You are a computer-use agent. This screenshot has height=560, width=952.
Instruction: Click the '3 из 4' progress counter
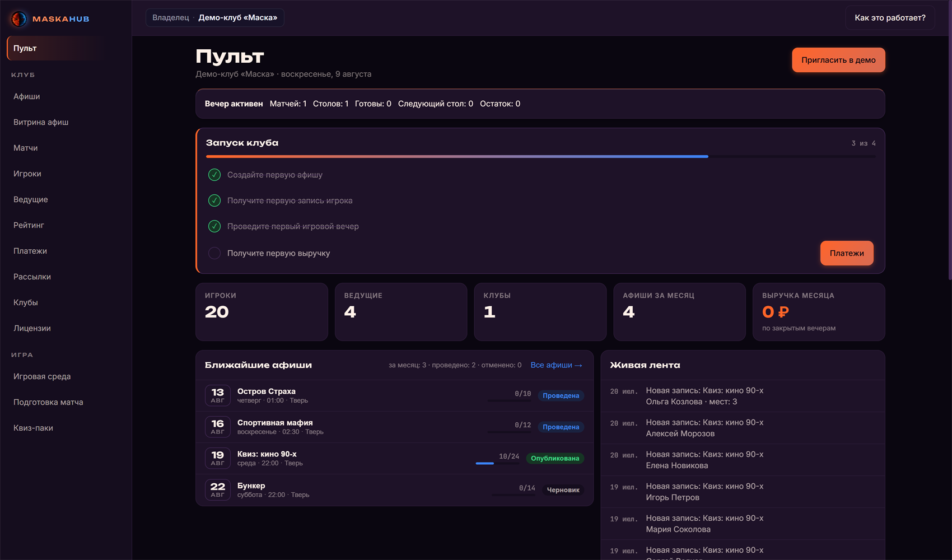[864, 143]
